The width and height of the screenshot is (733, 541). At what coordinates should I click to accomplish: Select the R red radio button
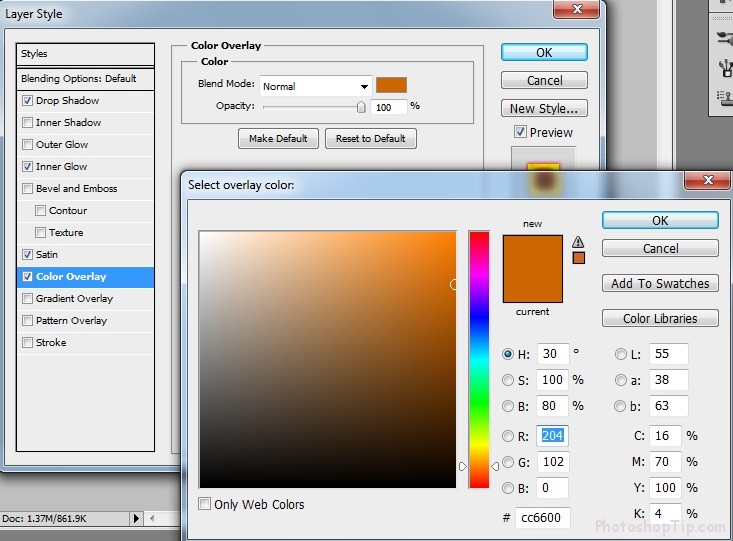pos(508,436)
